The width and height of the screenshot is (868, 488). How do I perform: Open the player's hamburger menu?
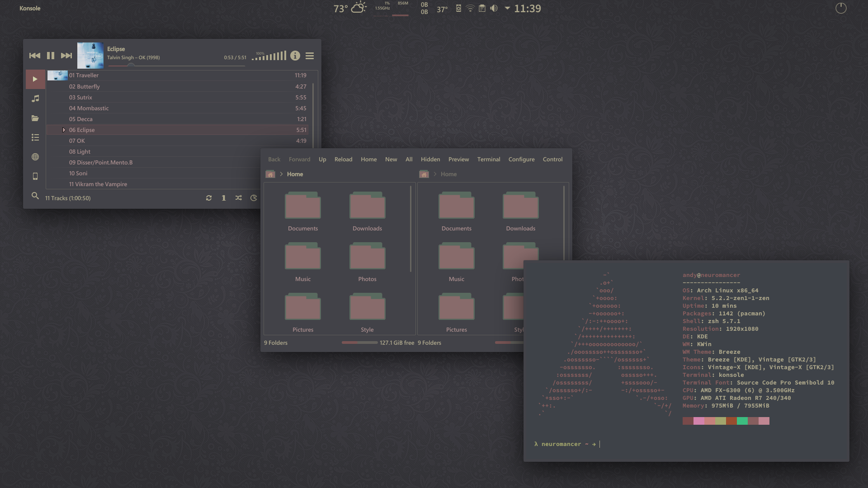310,56
